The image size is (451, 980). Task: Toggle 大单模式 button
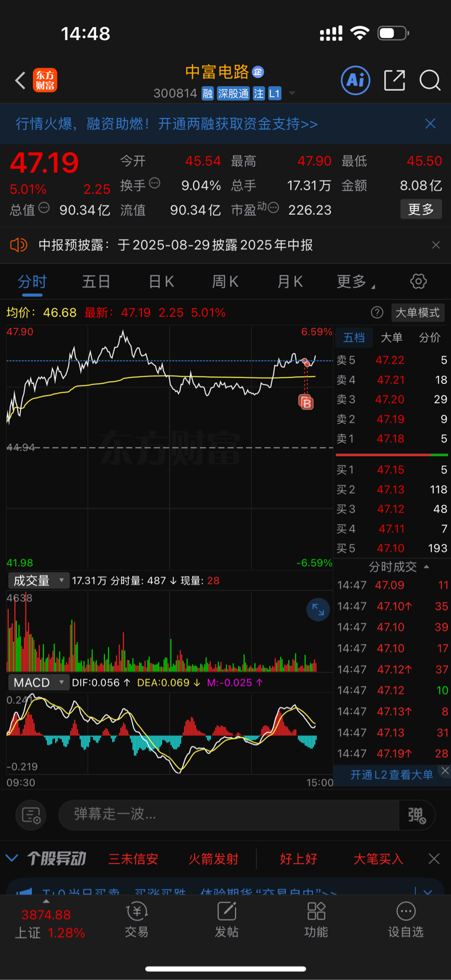418,312
